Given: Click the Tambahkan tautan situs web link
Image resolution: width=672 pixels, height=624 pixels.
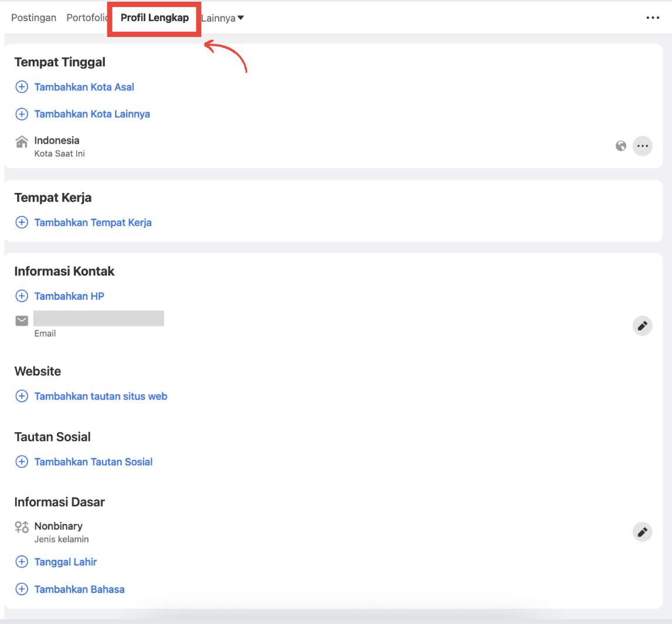Looking at the screenshot, I should point(101,396).
